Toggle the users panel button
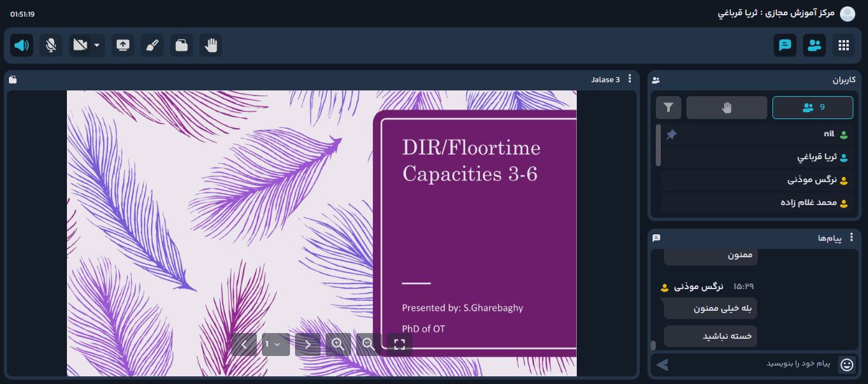868x384 pixels. click(x=814, y=45)
